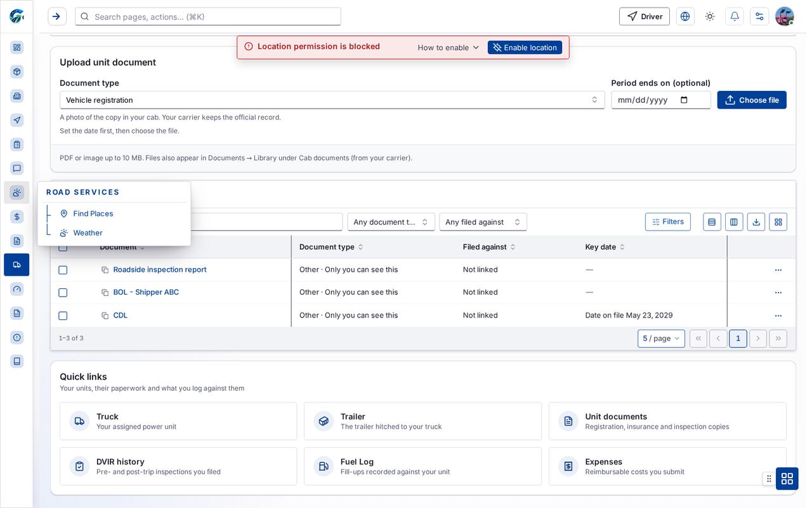This screenshot has width=812, height=508.
Task: Click the download export icon in table toolbar
Action: [x=756, y=222]
